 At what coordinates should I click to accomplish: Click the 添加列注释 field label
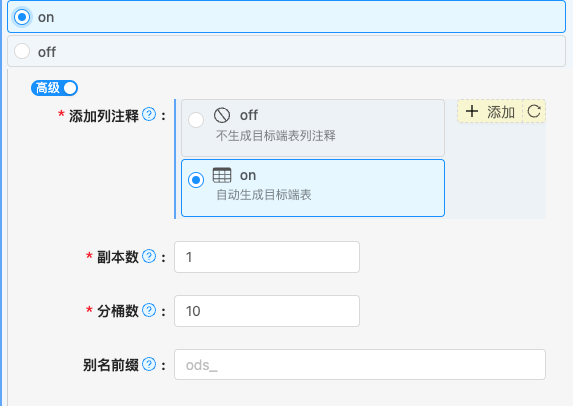click(104, 116)
